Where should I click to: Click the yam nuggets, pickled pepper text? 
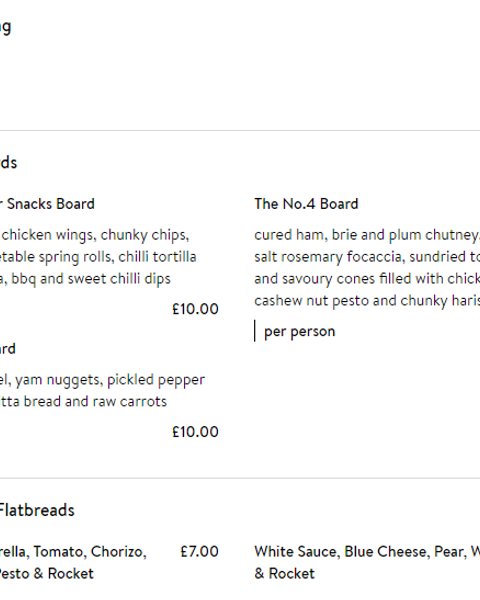click(x=103, y=380)
